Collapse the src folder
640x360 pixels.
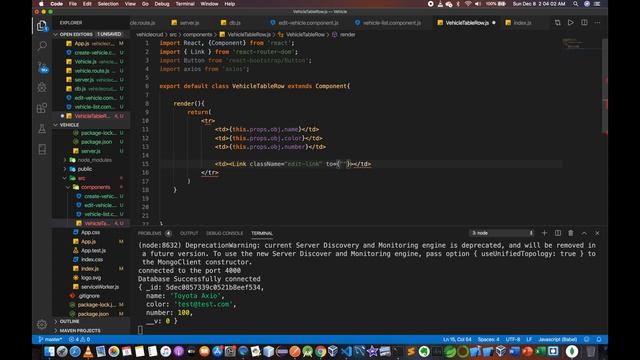point(81,178)
